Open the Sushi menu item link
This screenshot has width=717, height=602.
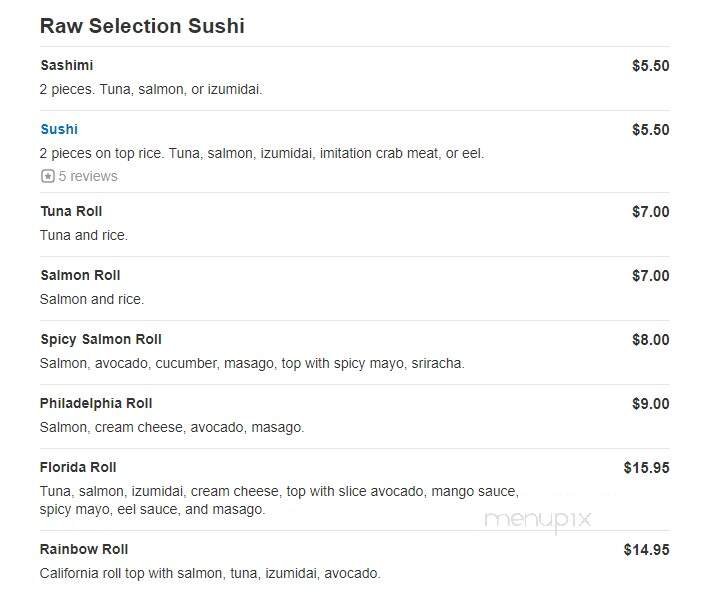tap(59, 129)
